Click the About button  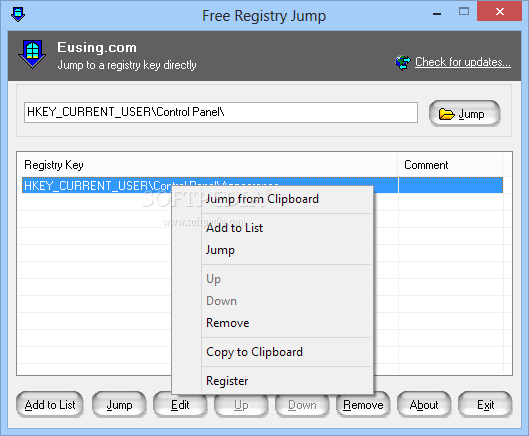click(x=424, y=405)
